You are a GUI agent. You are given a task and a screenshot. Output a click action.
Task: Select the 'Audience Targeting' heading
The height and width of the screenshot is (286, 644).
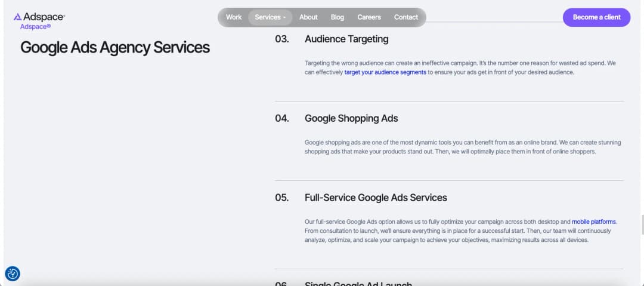coord(346,39)
